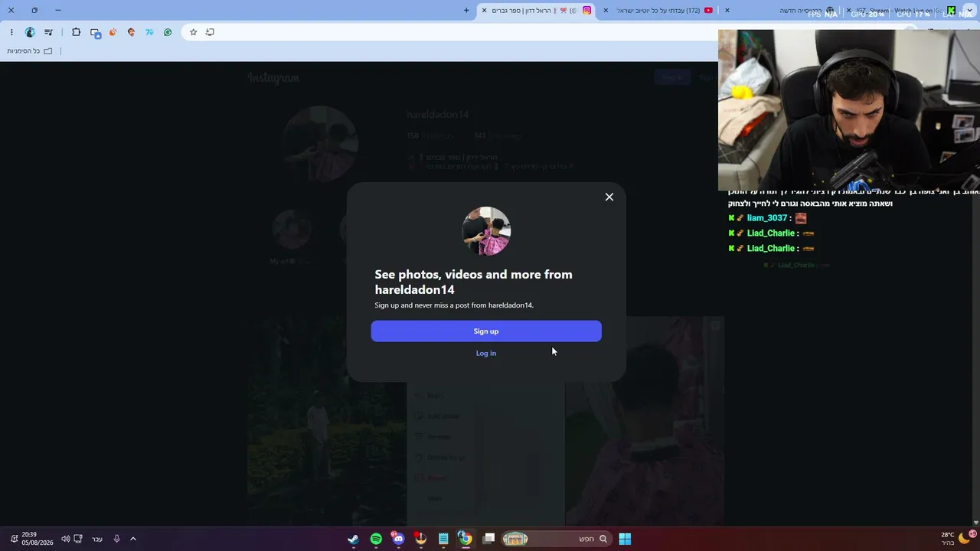The height and width of the screenshot is (551, 980).
Task: Open Steam from the taskbar
Action: click(353, 539)
